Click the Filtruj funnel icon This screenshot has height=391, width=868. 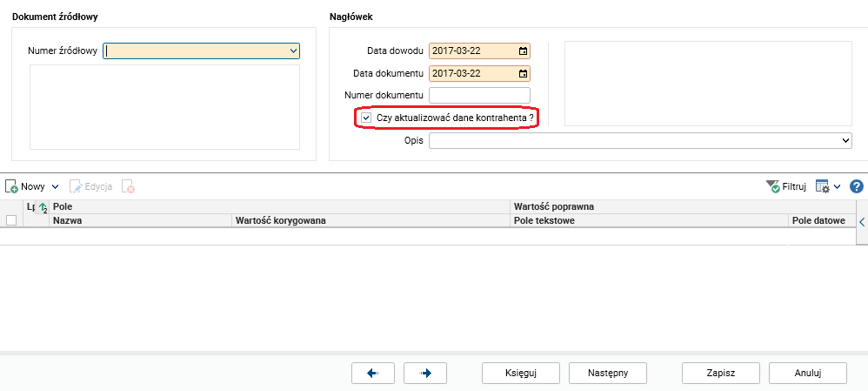[773, 186]
